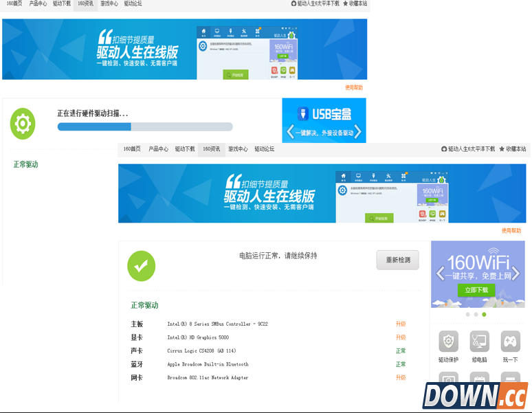Click 正常 status for 蓝牙 Bluetooth
This screenshot has height=413, width=532.
[401, 364]
